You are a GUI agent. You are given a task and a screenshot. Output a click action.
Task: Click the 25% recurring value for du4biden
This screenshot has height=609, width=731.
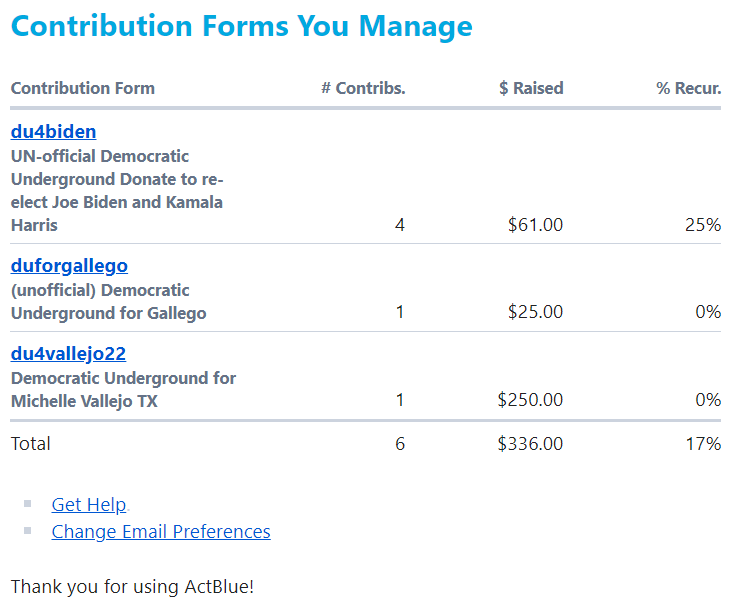coord(702,225)
